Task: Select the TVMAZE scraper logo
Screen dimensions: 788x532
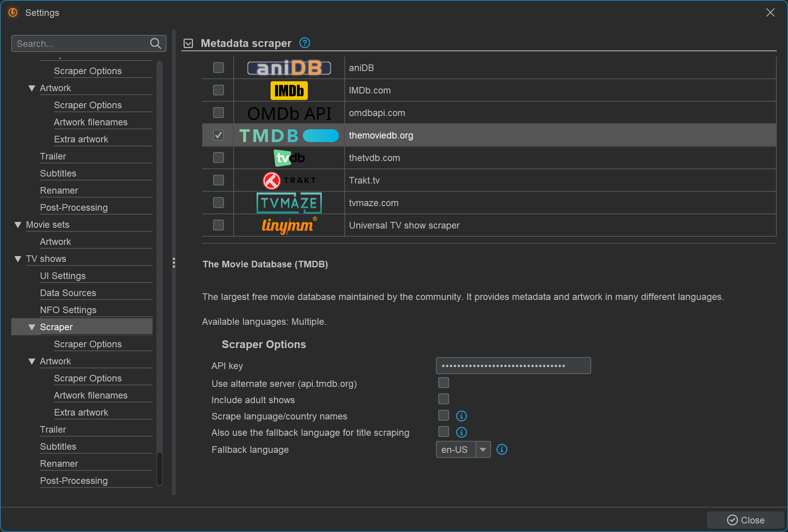Action: point(289,203)
